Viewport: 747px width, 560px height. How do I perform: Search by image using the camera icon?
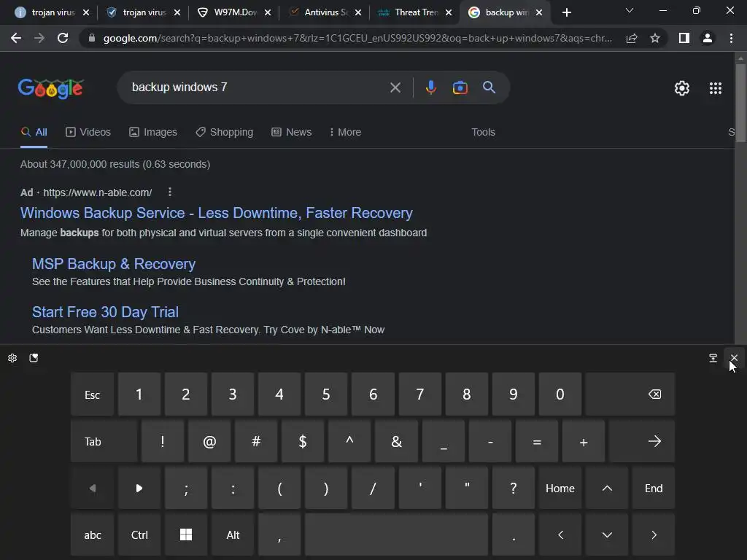pyautogui.click(x=460, y=87)
